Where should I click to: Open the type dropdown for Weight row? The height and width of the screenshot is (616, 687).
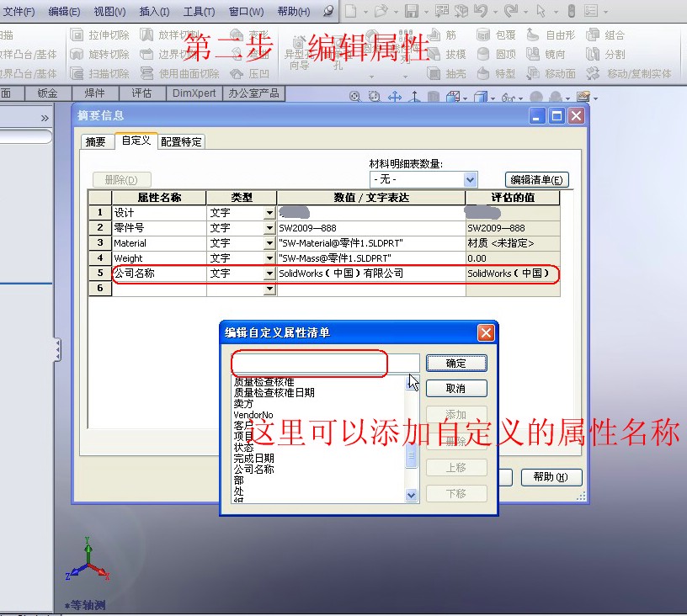[270, 258]
